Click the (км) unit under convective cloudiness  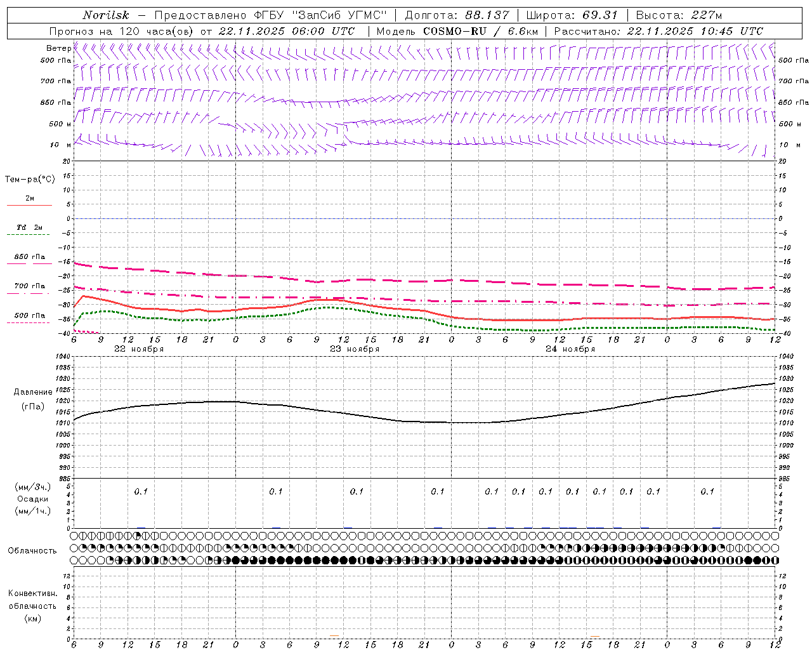point(33,618)
